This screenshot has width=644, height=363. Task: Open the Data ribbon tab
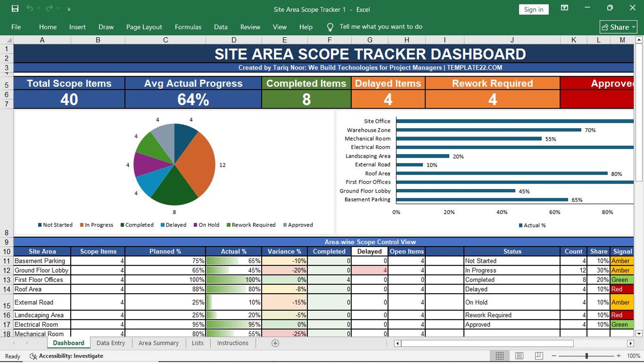[x=221, y=27]
